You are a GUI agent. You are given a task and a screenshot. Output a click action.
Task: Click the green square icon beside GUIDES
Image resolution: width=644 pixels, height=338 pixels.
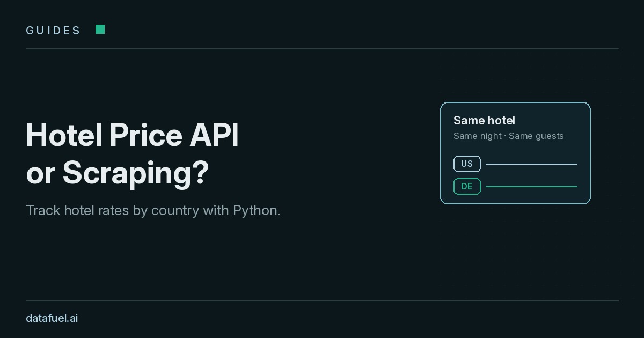100,30
